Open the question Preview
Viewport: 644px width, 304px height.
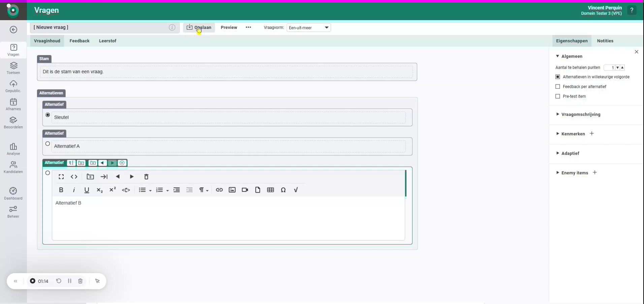[x=229, y=28]
